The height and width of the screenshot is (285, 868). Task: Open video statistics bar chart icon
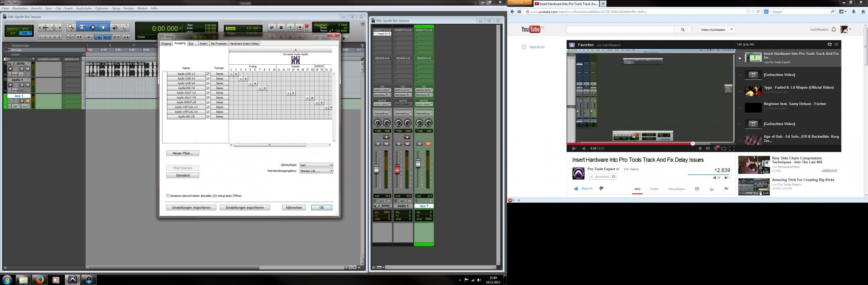click(x=711, y=189)
